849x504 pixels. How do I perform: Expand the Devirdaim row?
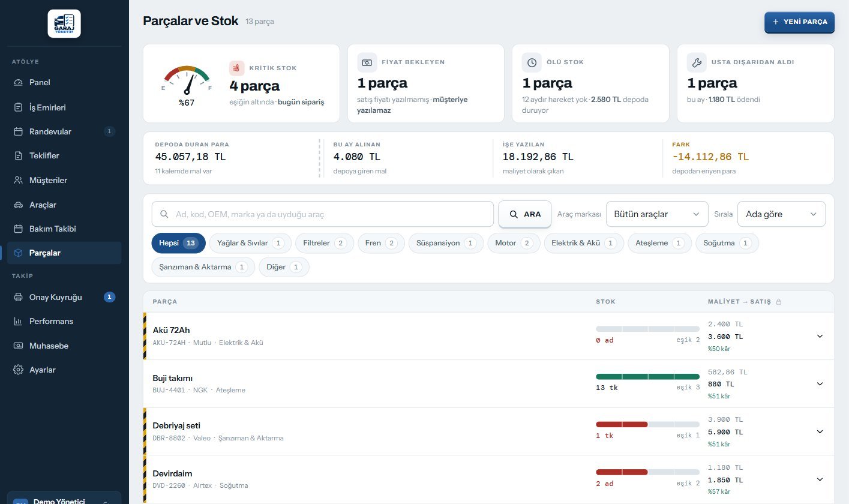pyautogui.click(x=820, y=479)
